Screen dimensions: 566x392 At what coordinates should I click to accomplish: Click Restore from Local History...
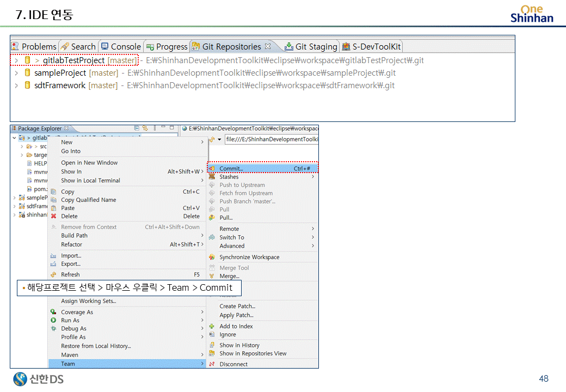127,346
